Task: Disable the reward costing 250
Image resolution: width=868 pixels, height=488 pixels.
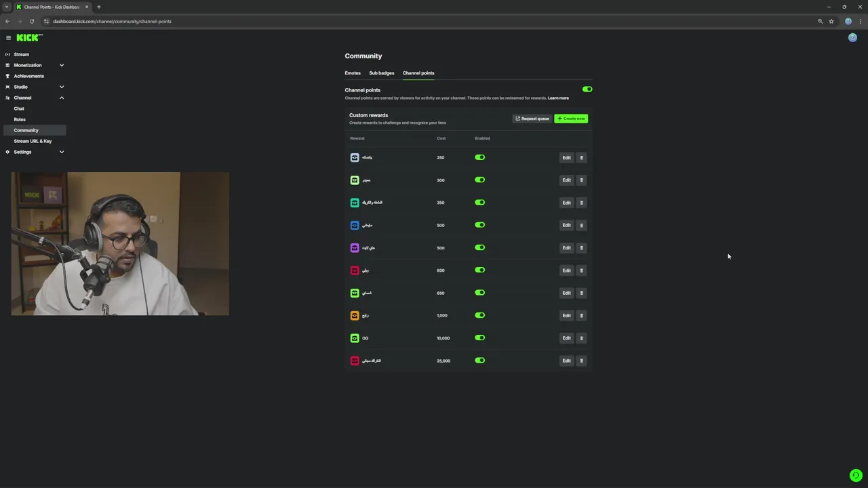Action: [x=480, y=157]
